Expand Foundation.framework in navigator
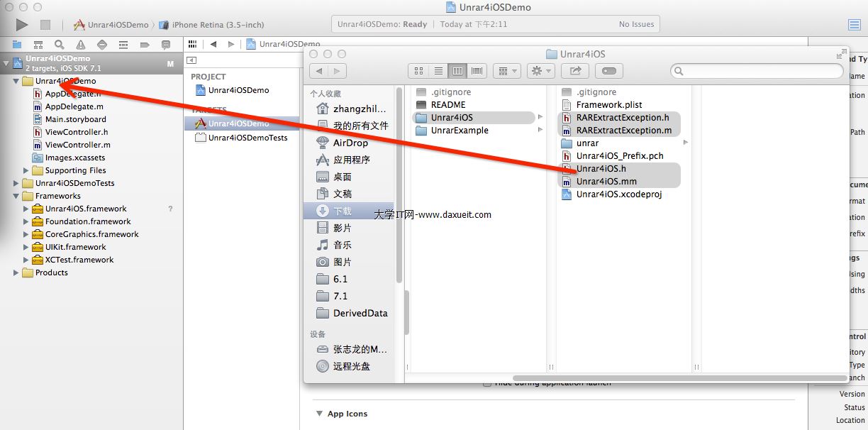 pyautogui.click(x=26, y=221)
